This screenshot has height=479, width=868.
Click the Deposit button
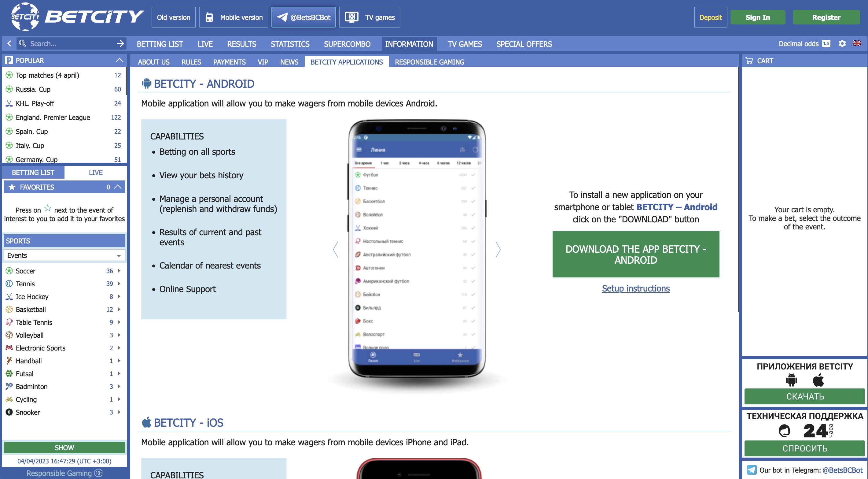point(710,17)
